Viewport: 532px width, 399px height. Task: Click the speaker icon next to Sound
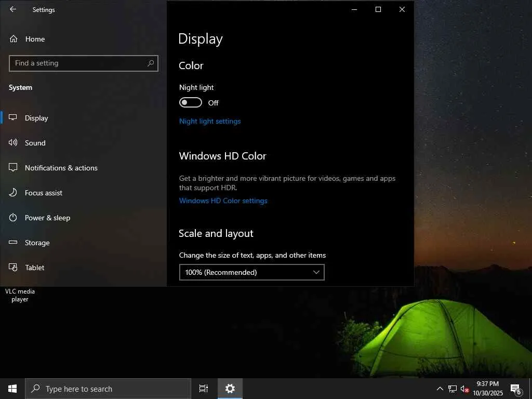(x=13, y=142)
